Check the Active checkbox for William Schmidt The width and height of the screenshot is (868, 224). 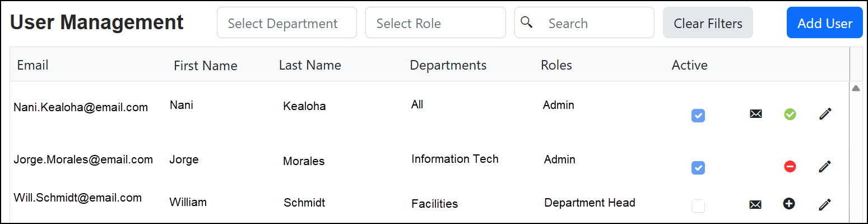point(698,206)
